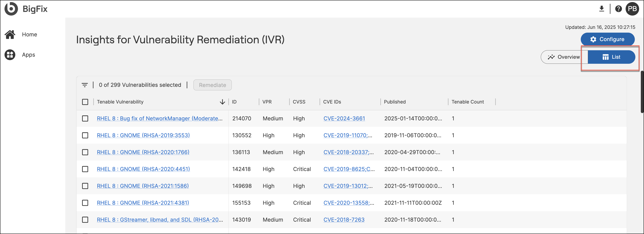This screenshot has height=234, width=644.
Task: Open the Apps sidebar icon
Action: click(x=10, y=55)
